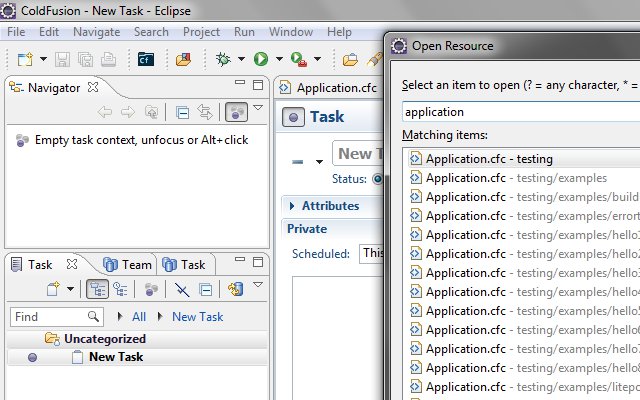Click Synchronize Changed icon in Task List

236,289
